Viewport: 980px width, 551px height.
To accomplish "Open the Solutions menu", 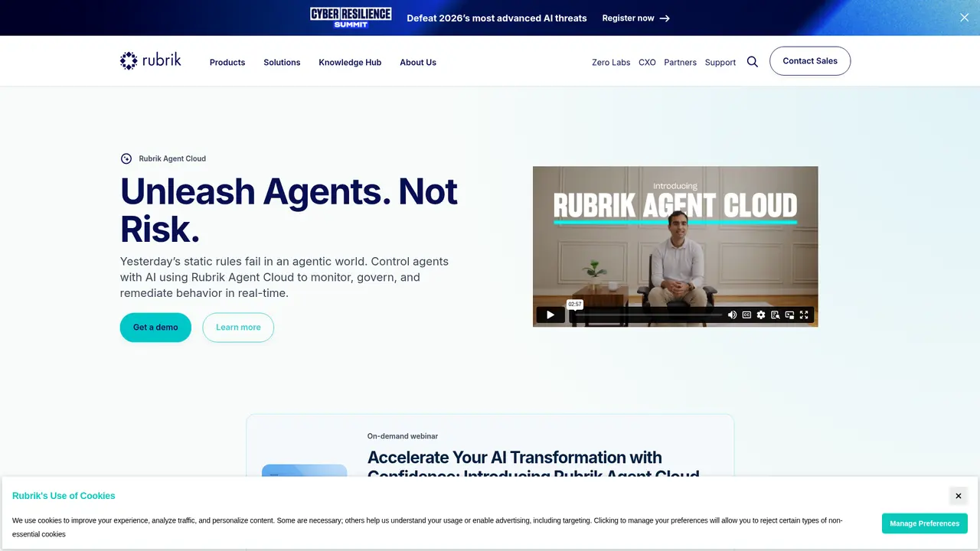I will (282, 62).
